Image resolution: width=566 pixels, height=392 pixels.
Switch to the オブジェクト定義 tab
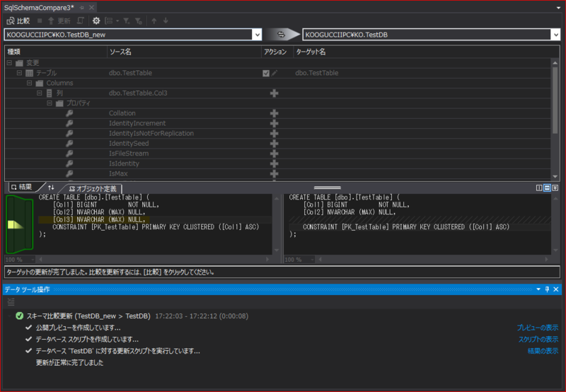point(93,188)
